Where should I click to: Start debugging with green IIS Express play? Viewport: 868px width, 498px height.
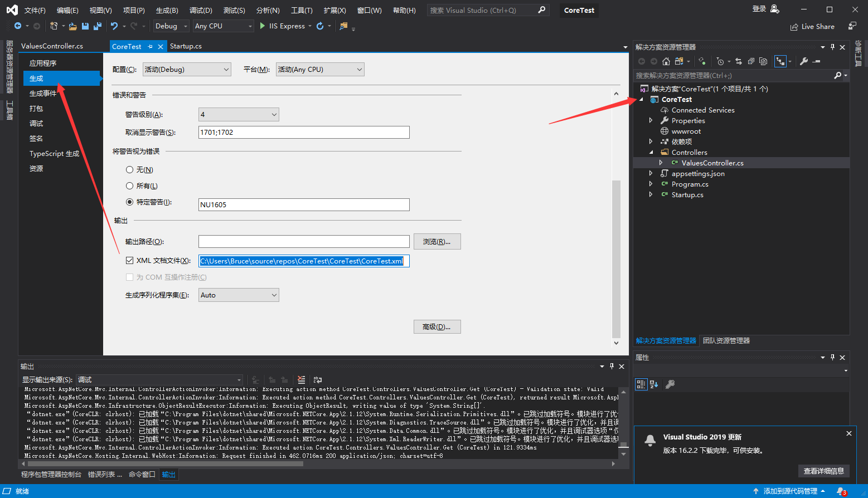pyautogui.click(x=282, y=26)
